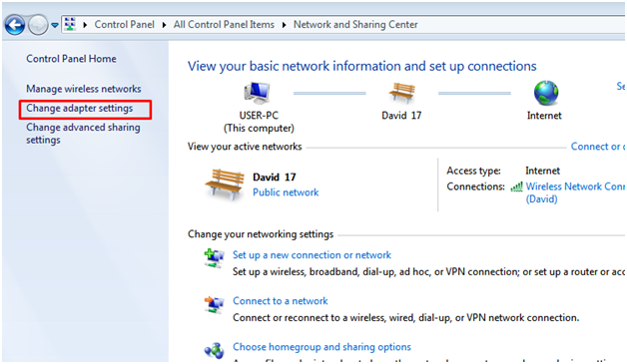Open Change advanced sharing settings
The height and width of the screenshot is (364, 627).
[x=83, y=134]
